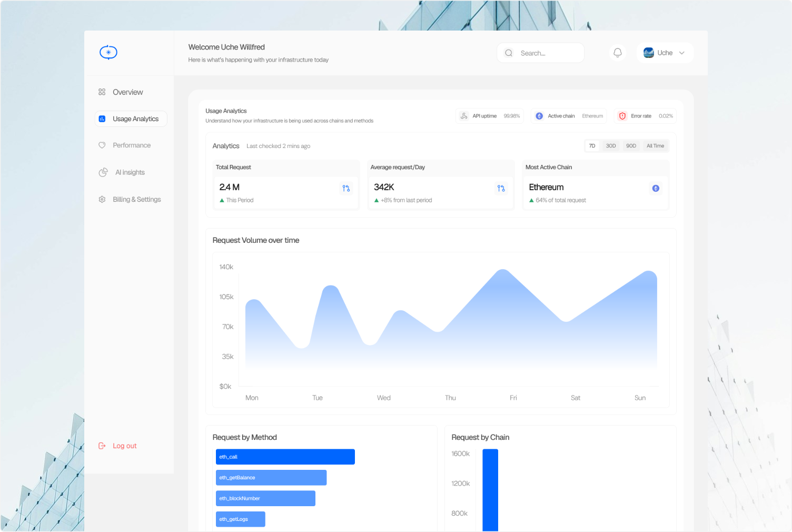Click the Error rate shield icon
This screenshot has height=532, width=792.
622,116
